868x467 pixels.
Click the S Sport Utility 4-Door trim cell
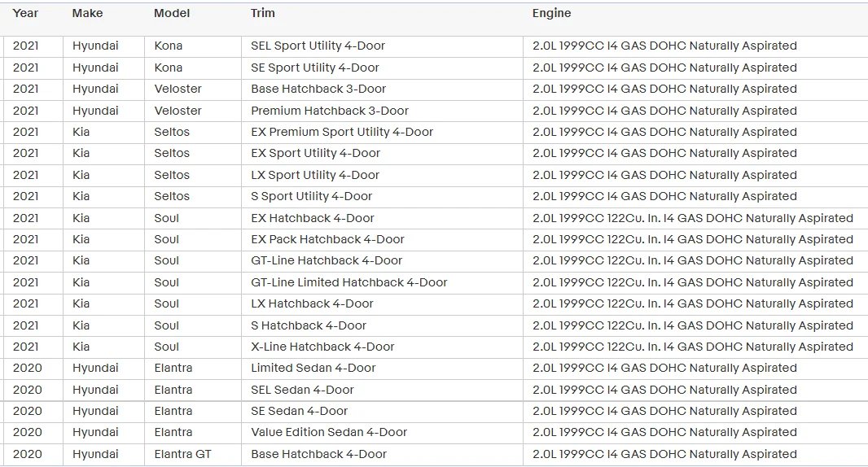coord(312,196)
